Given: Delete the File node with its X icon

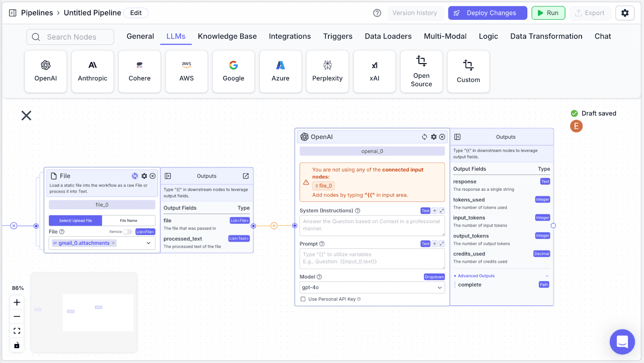Looking at the screenshot, I should (153, 176).
